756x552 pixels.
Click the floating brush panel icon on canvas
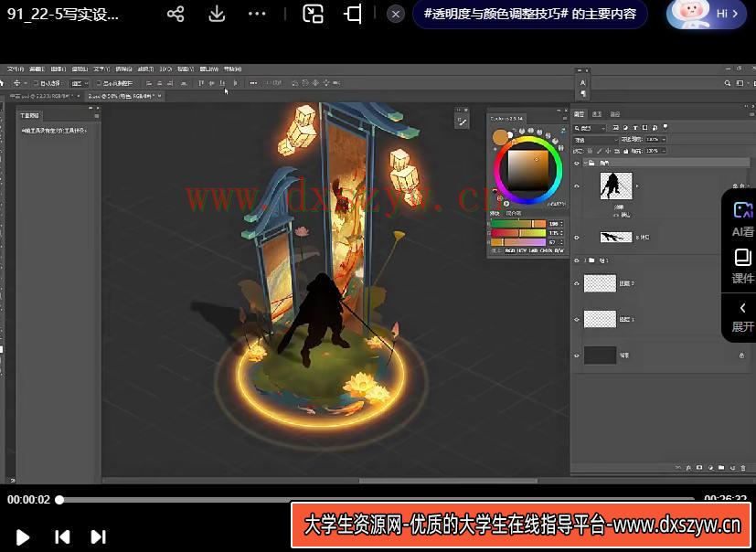[462, 122]
